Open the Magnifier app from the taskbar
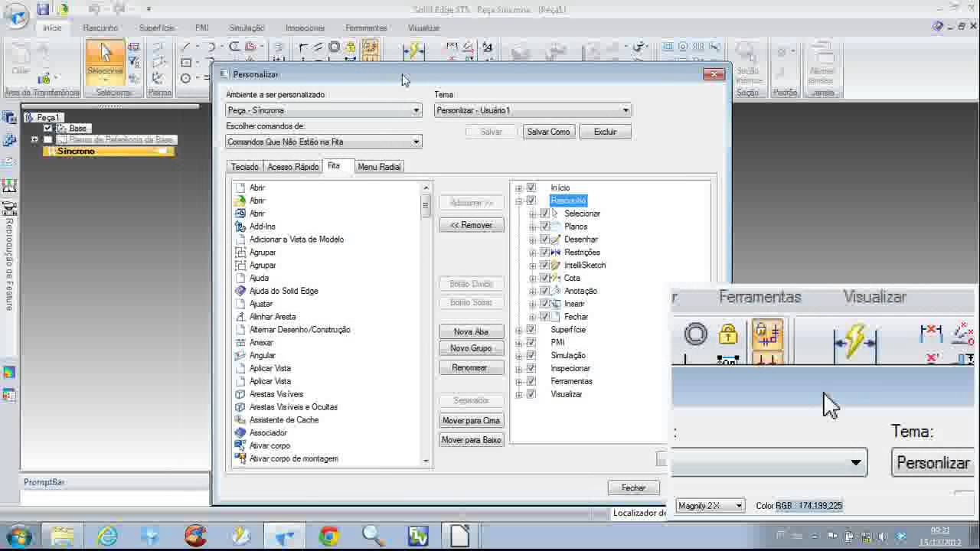Screen dimensions: 980x551 click(374, 536)
